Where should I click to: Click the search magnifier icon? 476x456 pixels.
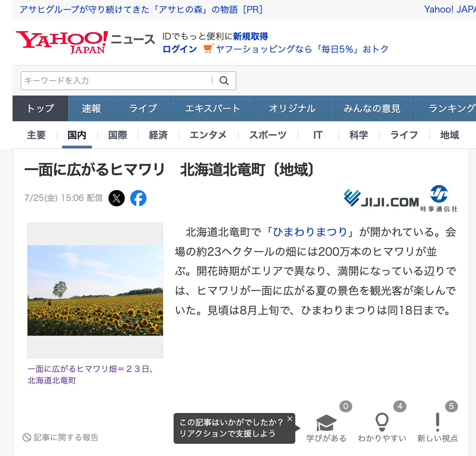224,81
